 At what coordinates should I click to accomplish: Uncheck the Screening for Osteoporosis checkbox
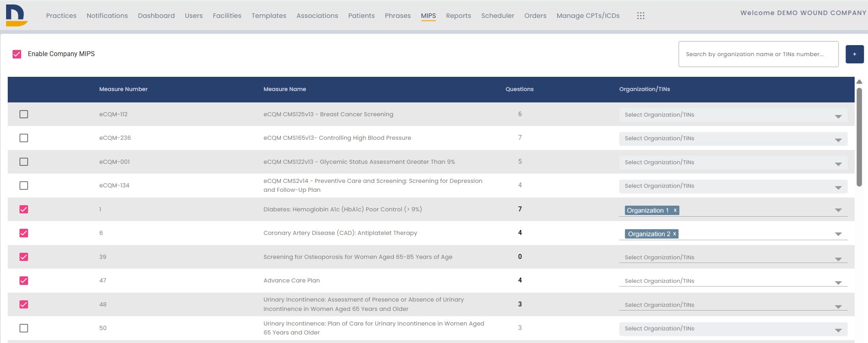coord(24,257)
